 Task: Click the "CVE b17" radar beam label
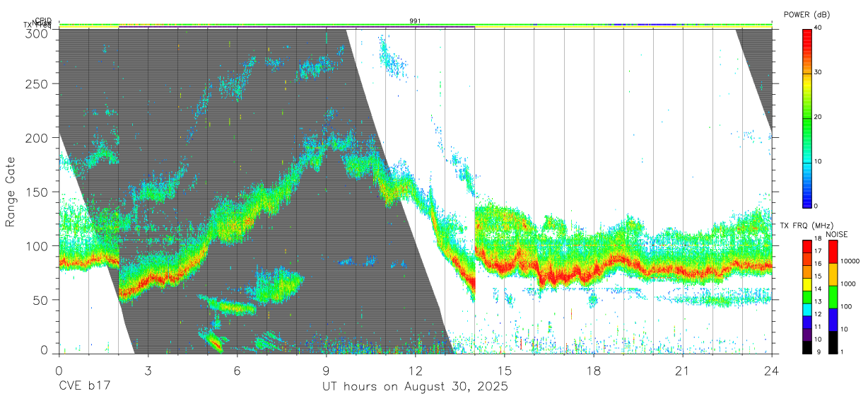click(85, 387)
